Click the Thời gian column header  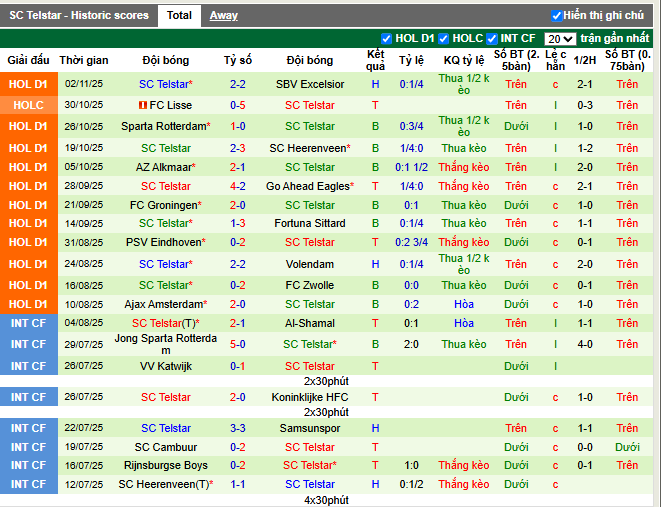84,60
